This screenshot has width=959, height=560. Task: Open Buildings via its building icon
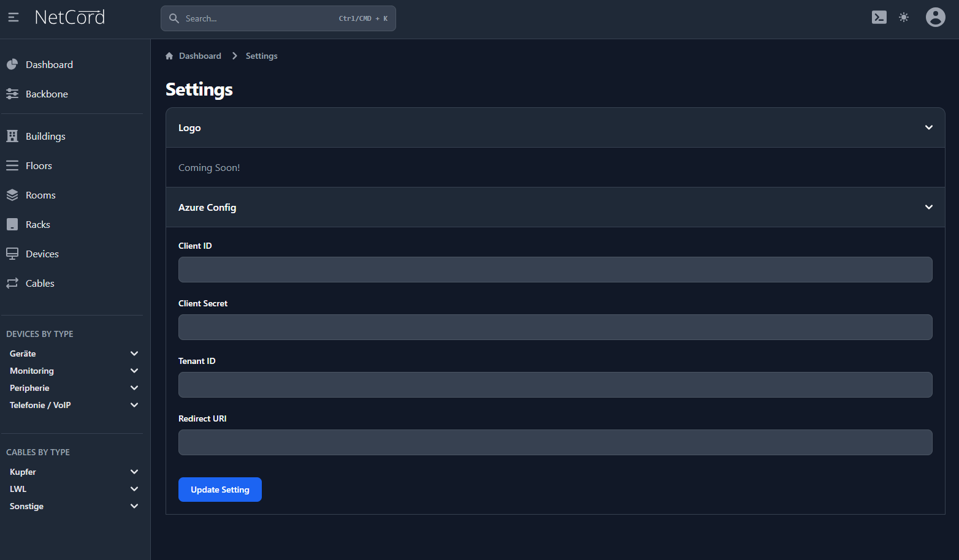pos(12,136)
